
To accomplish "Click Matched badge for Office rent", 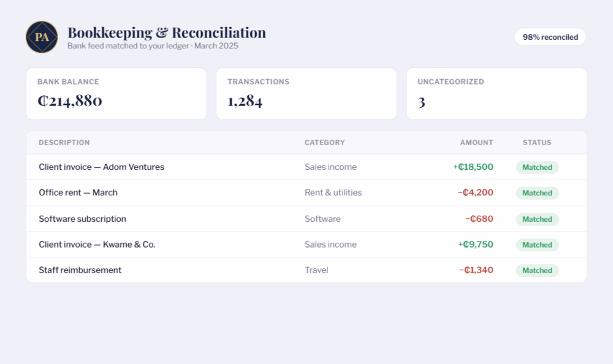I will point(537,193).
